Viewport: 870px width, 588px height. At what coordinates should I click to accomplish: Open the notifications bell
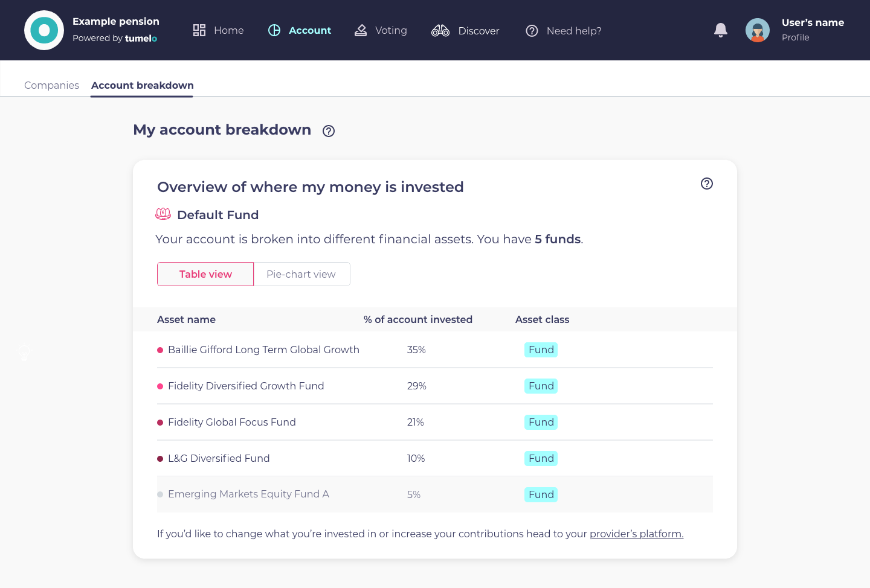[x=721, y=30]
